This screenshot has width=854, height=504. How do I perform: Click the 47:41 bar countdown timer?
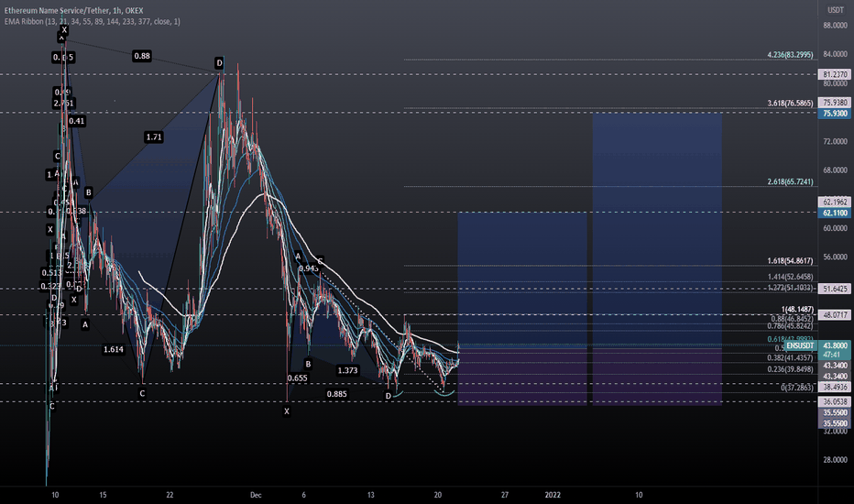click(834, 355)
